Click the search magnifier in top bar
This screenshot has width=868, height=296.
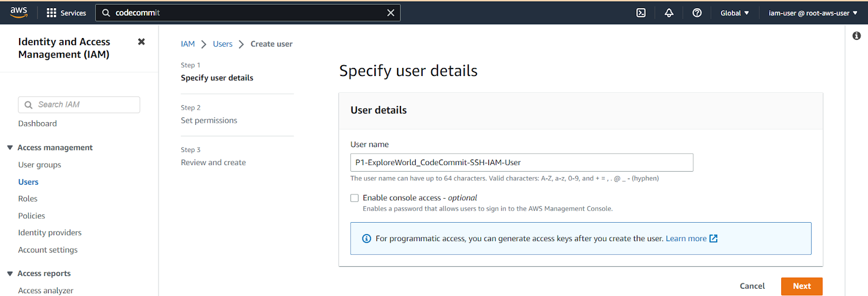coord(106,13)
